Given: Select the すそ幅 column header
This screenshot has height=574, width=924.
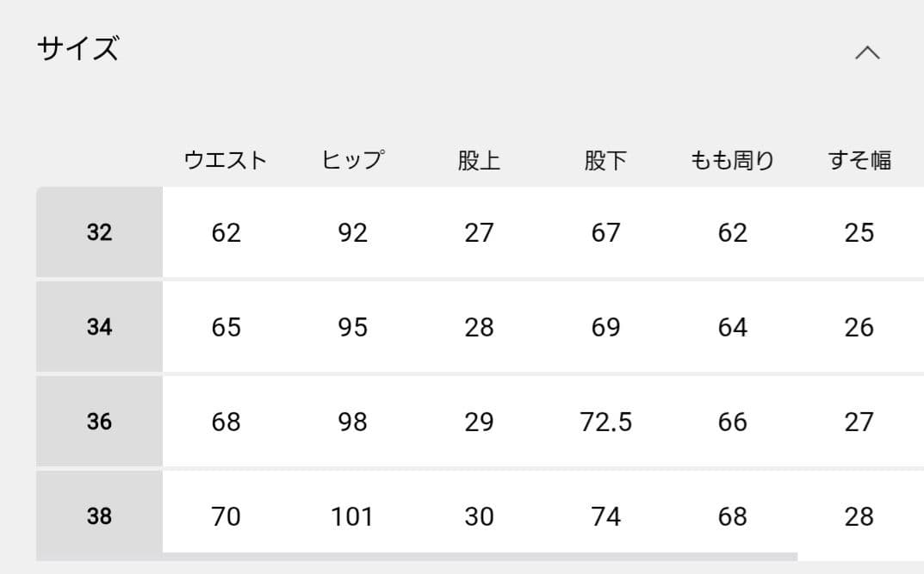Looking at the screenshot, I should (x=859, y=158).
